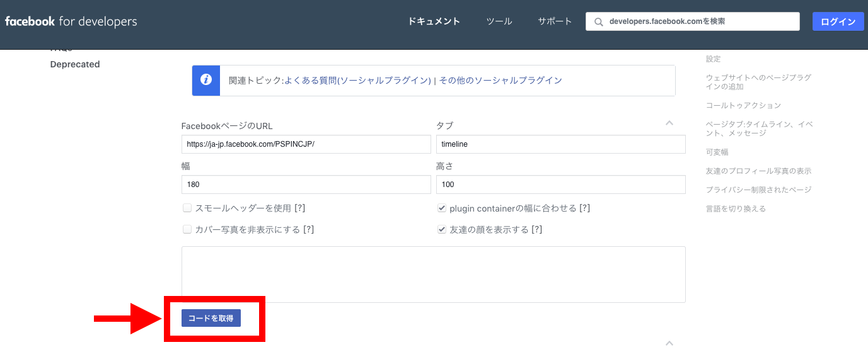Click the 幅 field showing 180
Screen dimensions: 868x352
tap(306, 185)
